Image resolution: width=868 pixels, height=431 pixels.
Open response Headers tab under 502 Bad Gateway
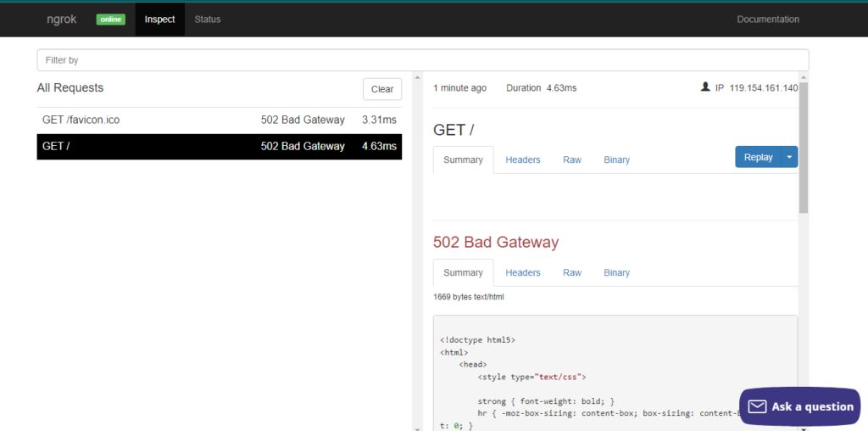[522, 272]
